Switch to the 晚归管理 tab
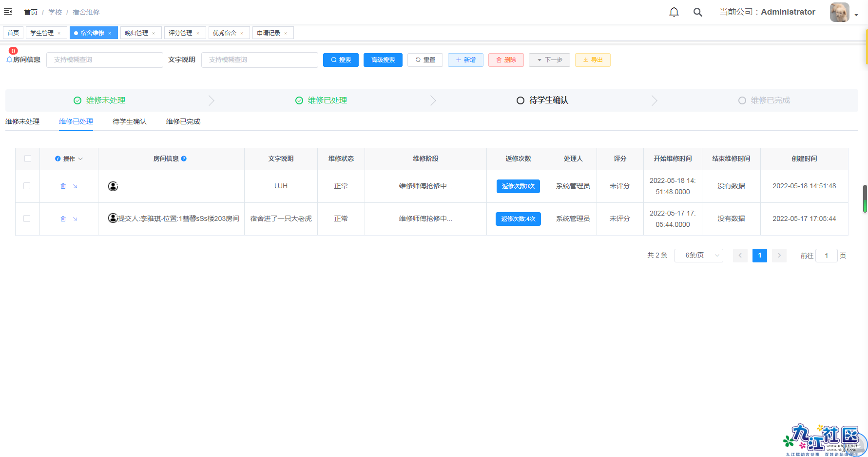The image size is (868, 457). coord(137,33)
